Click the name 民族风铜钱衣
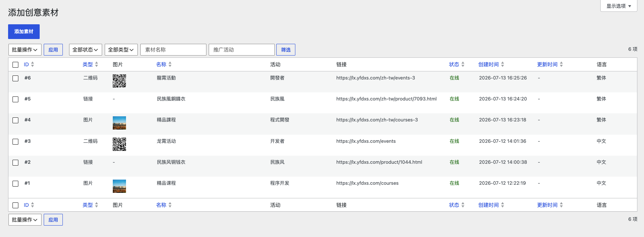This screenshot has width=644, height=237. click(171, 162)
